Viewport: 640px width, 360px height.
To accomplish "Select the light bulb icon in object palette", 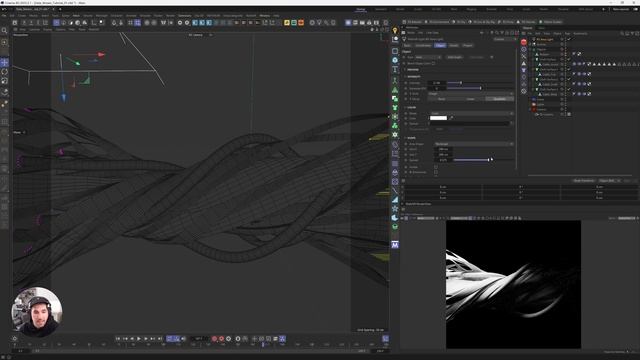I will [x=395, y=31].
